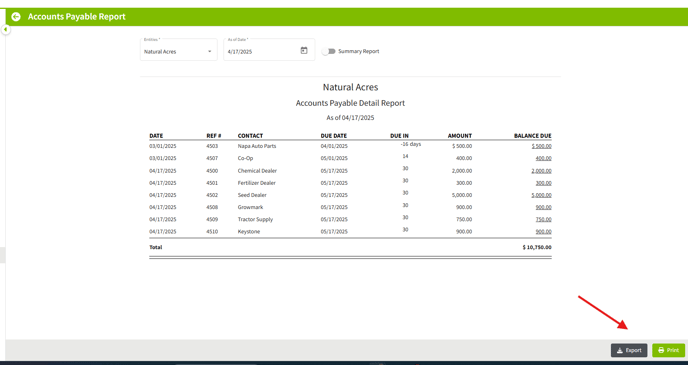Click the 400.00 Co-Op balance link

point(543,158)
